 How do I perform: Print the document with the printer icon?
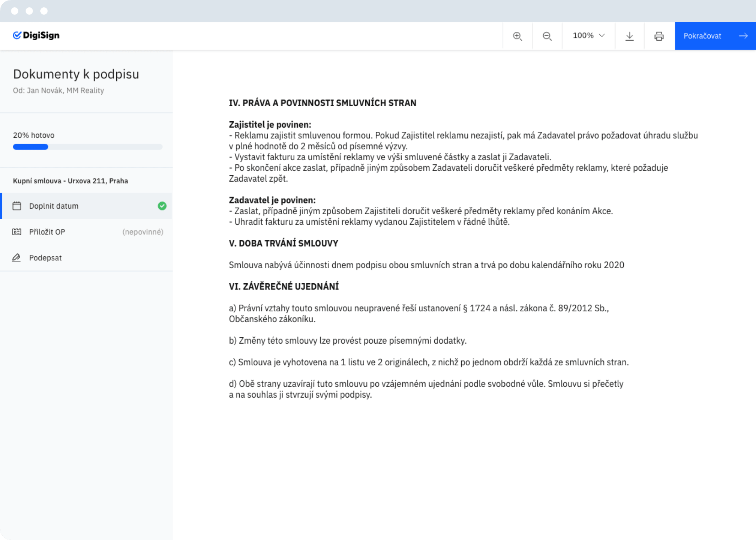pyautogui.click(x=659, y=36)
